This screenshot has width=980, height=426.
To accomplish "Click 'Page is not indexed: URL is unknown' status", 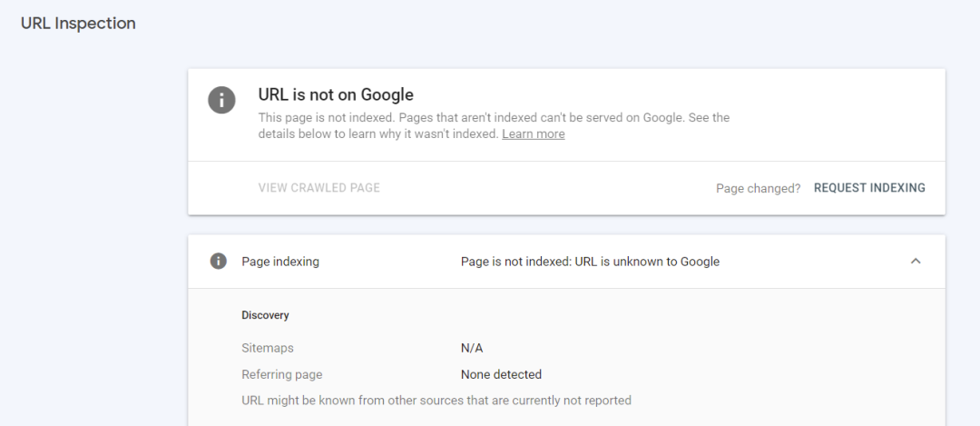I will pos(590,262).
